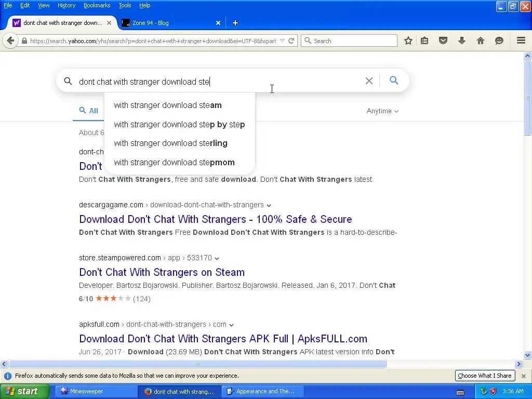Open Download Don't Chat With Strangers 100% Safe link
532x399 pixels.
click(216, 219)
